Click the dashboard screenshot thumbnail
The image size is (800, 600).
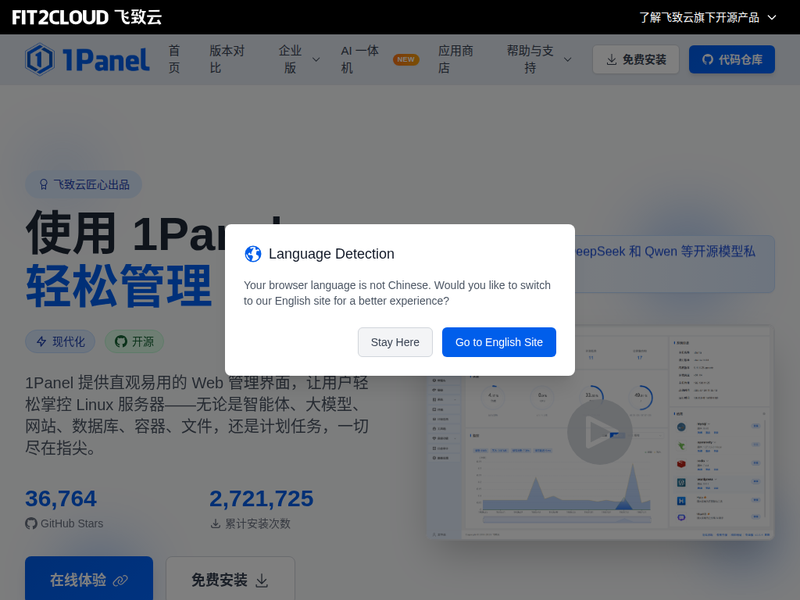point(600,433)
